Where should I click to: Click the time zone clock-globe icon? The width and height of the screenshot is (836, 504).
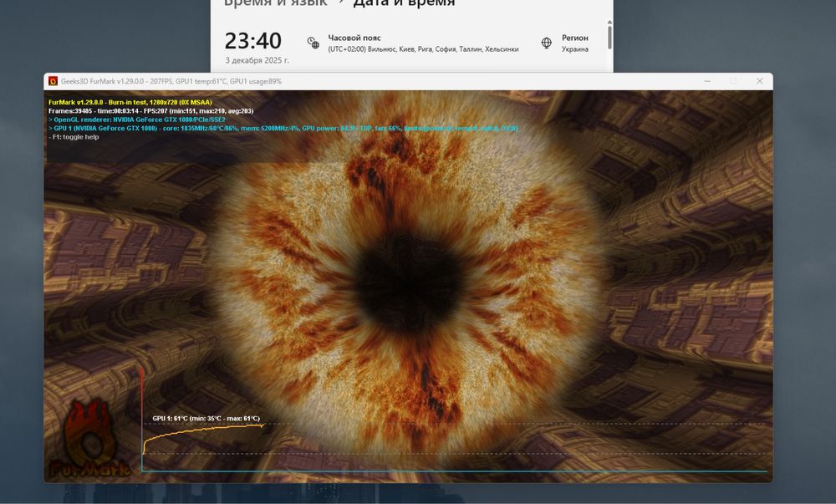tap(313, 43)
